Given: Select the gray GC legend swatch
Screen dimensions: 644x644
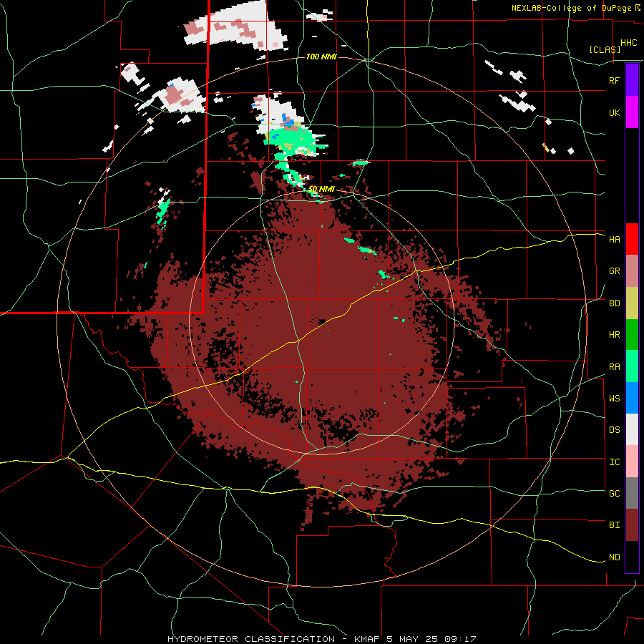Looking at the screenshot, I should [632, 493].
